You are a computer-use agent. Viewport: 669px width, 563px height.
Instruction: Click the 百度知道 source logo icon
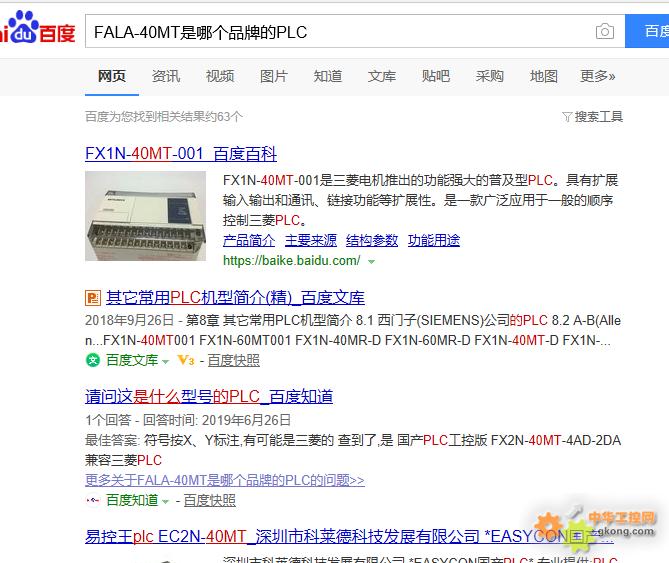click(x=93, y=500)
